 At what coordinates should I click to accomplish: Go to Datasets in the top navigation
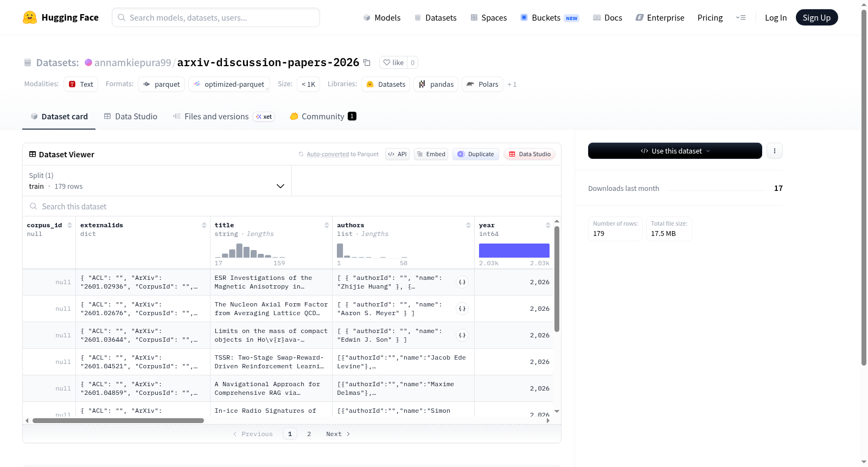[x=435, y=18]
